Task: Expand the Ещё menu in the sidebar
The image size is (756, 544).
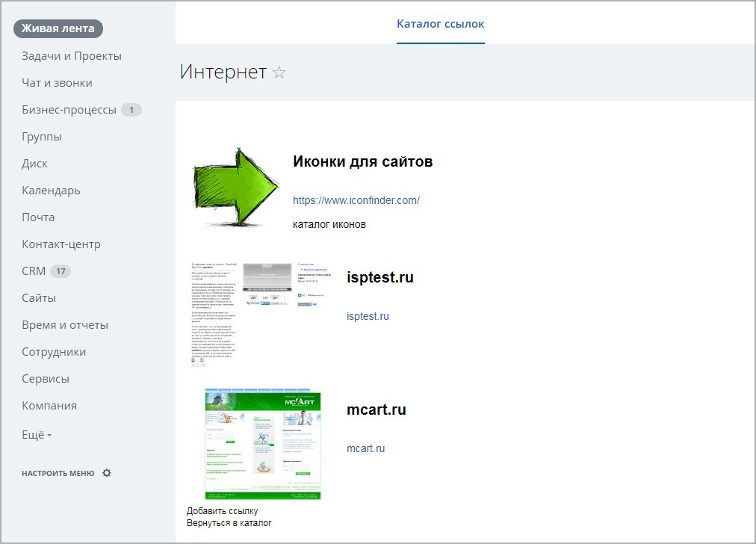Action: pos(37,435)
